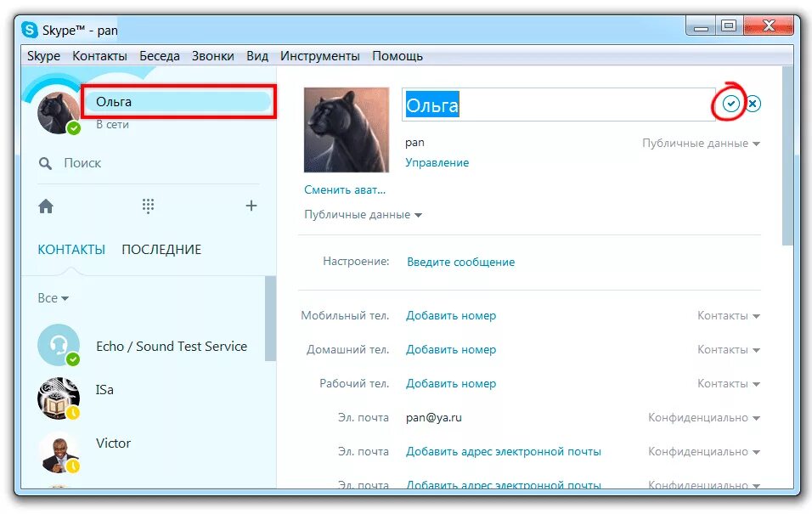Add number for Рабочий тел.
Viewport: 812px width, 514px height.
[451, 384]
